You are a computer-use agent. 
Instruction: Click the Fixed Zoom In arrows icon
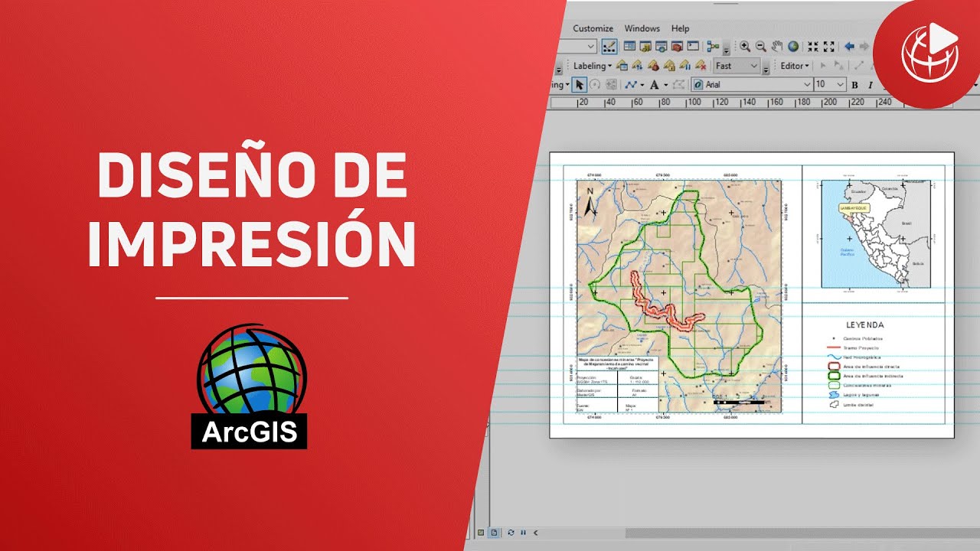[813, 47]
